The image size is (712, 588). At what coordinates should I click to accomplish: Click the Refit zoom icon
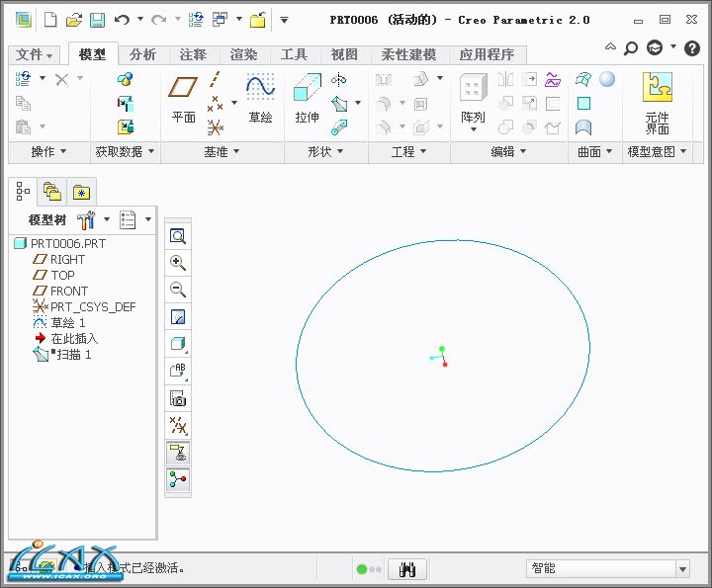(178, 236)
